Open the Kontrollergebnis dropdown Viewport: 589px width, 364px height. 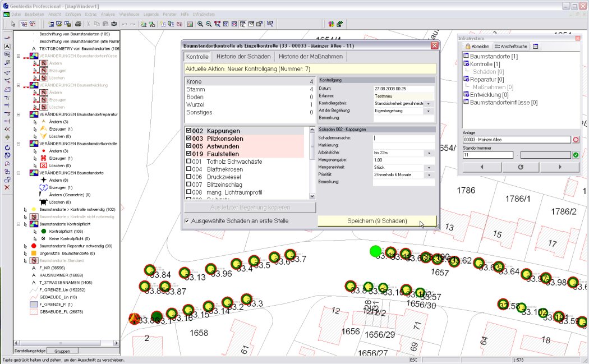click(429, 104)
